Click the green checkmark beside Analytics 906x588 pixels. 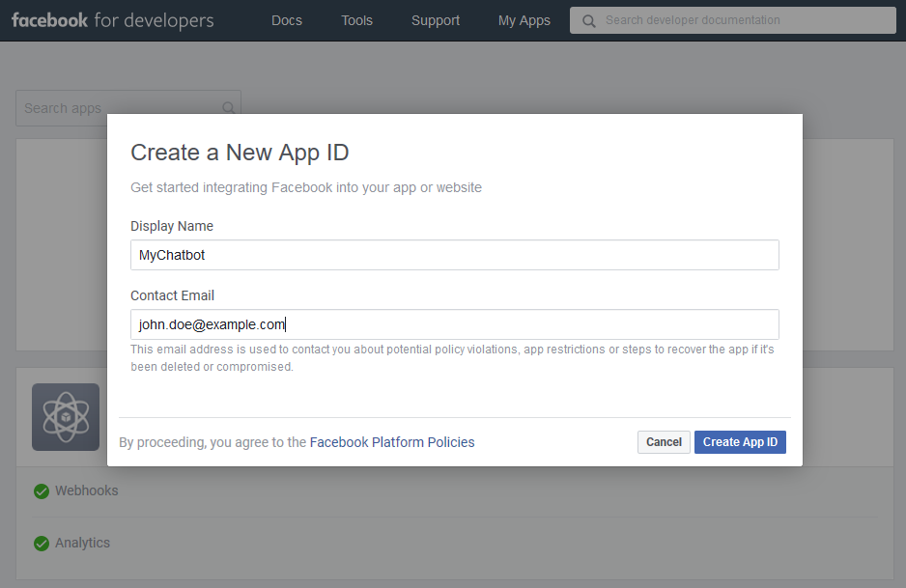point(42,544)
